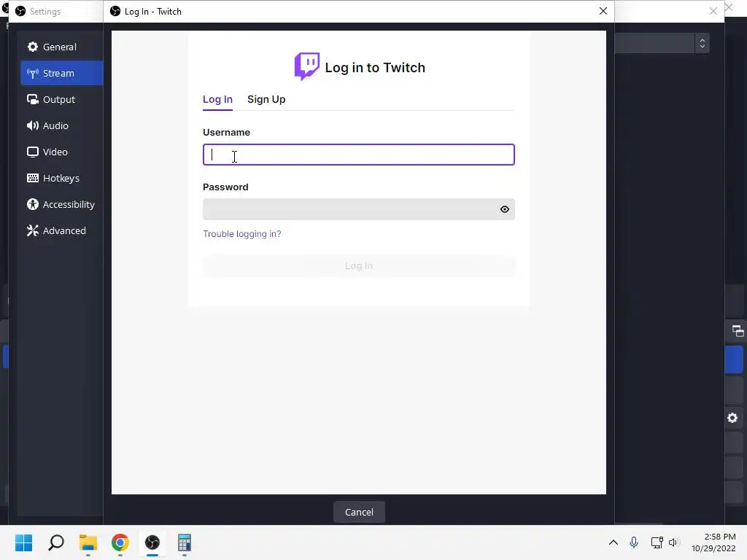Click the OBS logo in Log In title bar
Viewport: 747px width, 560px height.
(115, 11)
